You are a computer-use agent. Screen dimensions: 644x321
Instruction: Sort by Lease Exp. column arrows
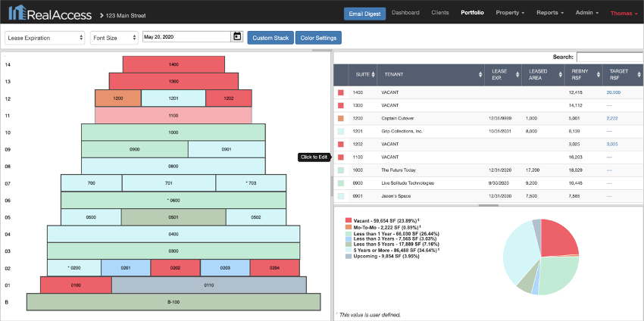pos(517,75)
